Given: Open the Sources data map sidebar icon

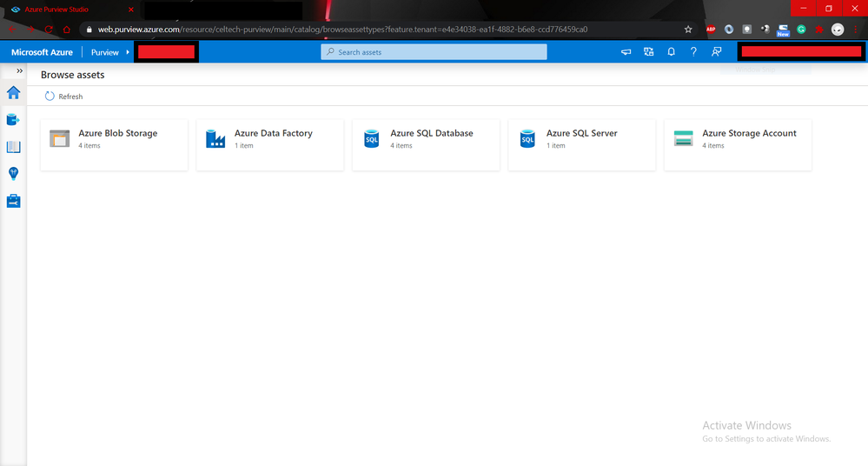Looking at the screenshot, I should (x=13, y=120).
